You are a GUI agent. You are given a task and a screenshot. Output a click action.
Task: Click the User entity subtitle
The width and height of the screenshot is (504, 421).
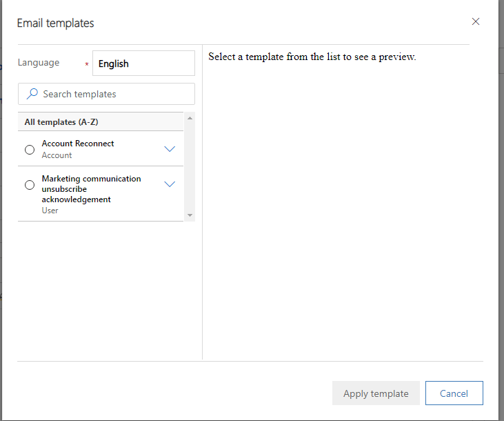(x=50, y=210)
